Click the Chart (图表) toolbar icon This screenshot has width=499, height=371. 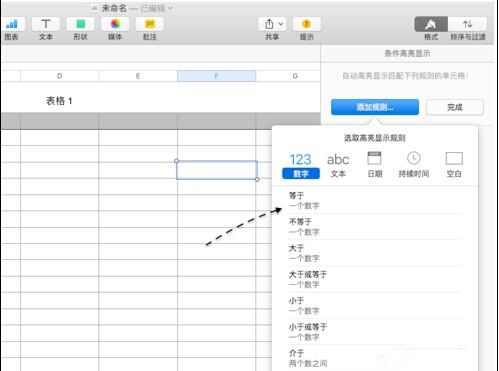12,25
